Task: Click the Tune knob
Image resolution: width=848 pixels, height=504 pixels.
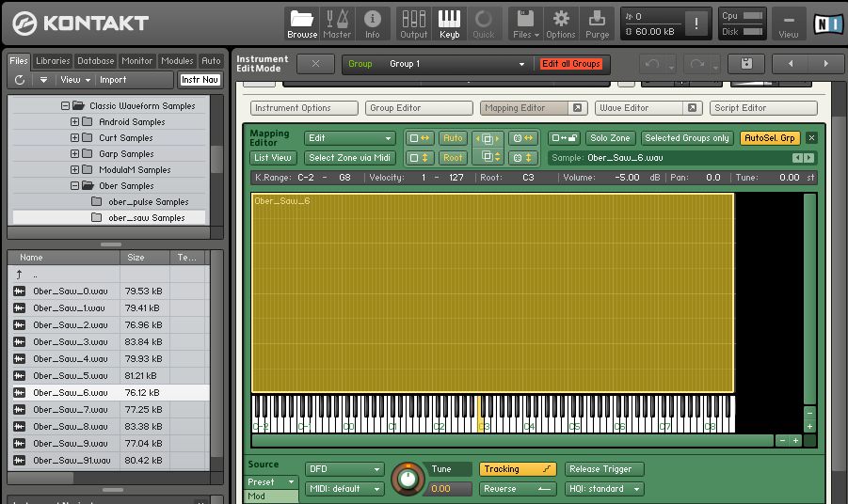Action: [x=408, y=479]
